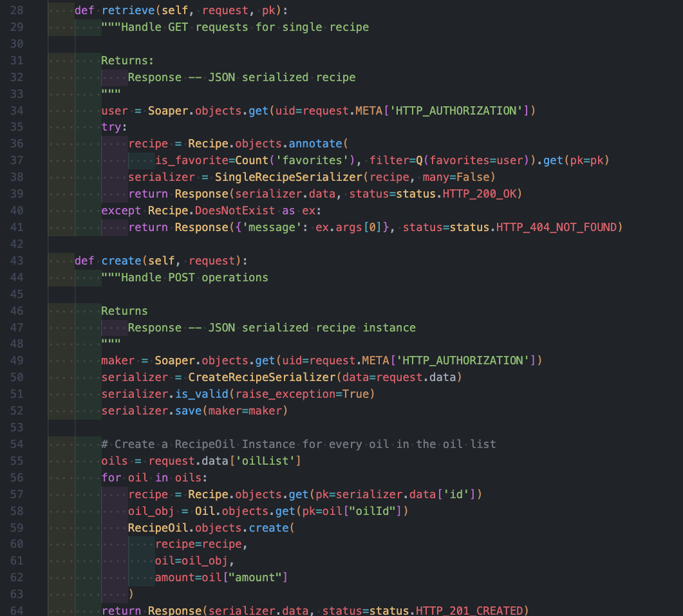Click 'raise_exception' argument on line 51
The width and height of the screenshot is (683, 616).
click(286, 394)
